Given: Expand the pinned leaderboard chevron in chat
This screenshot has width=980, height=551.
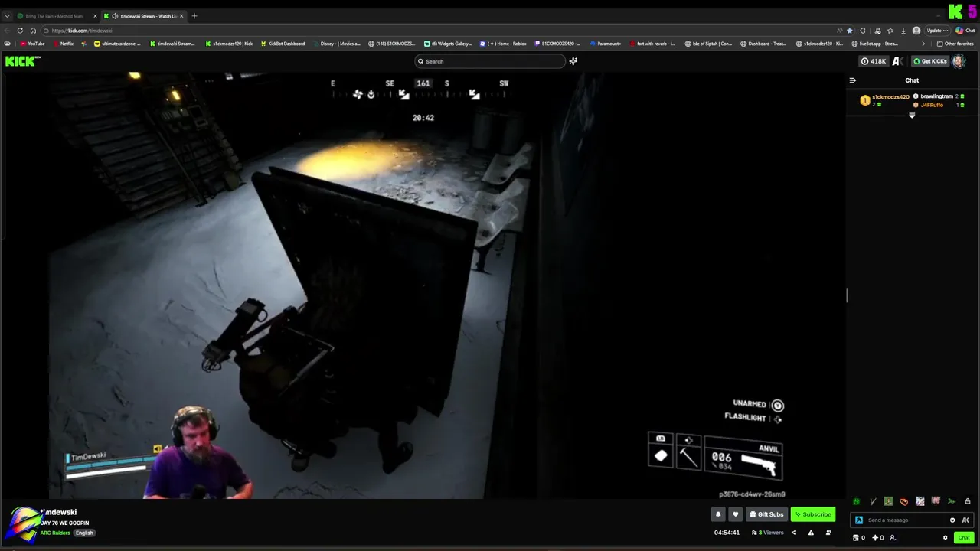Looking at the screenshot, I should 912,116.
